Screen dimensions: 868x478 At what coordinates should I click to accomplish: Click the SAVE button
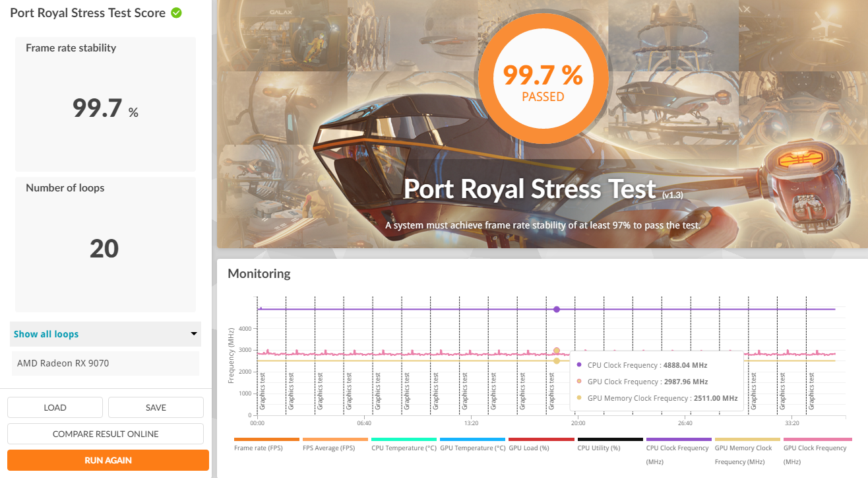tap(156, 407)
